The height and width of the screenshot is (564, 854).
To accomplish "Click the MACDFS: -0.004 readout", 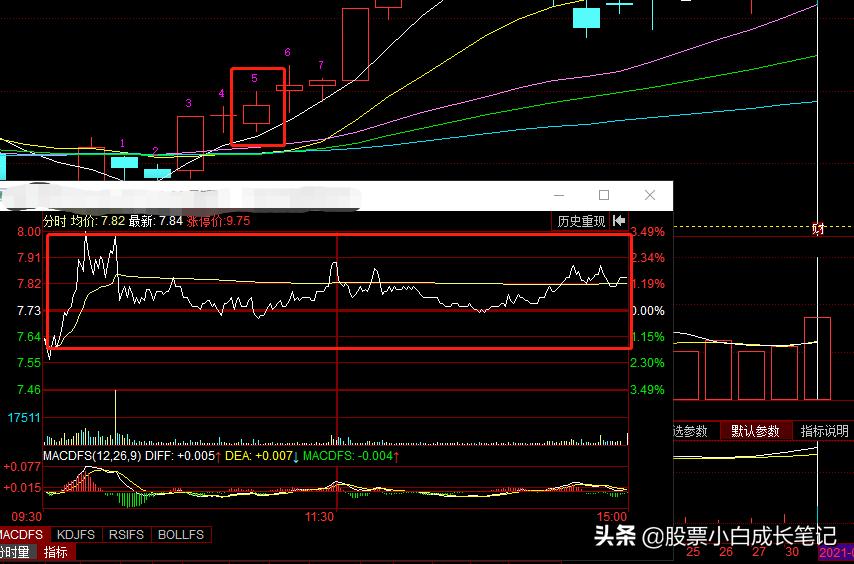I will click(x=351, y=456).
